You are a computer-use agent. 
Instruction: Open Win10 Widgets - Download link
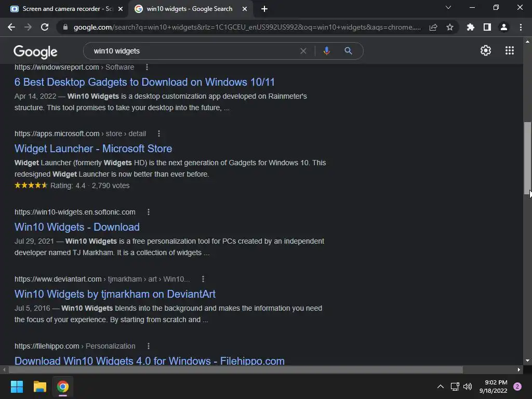[x=77, y=227]
